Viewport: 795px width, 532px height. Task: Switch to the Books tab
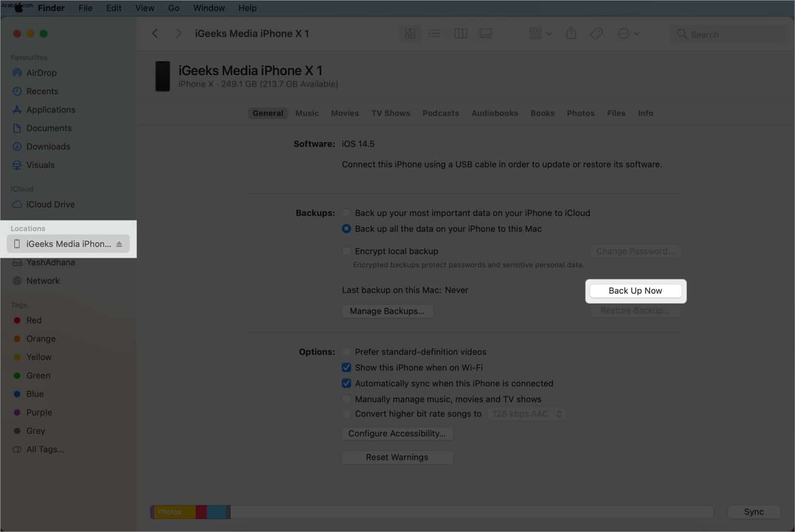click(x=542, y=113)
